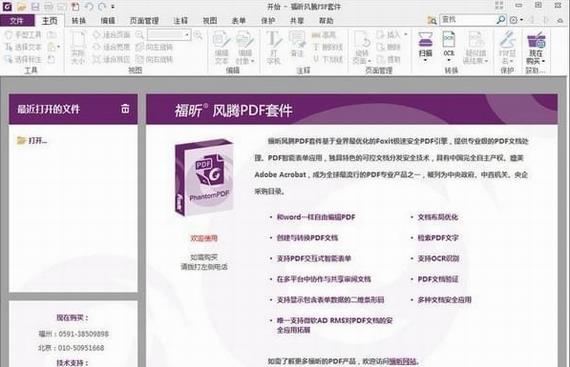The height and width of the screenshot is (367, 570).
Task: Click the bullet text PDF文档验证
Action: coord(438,279)
